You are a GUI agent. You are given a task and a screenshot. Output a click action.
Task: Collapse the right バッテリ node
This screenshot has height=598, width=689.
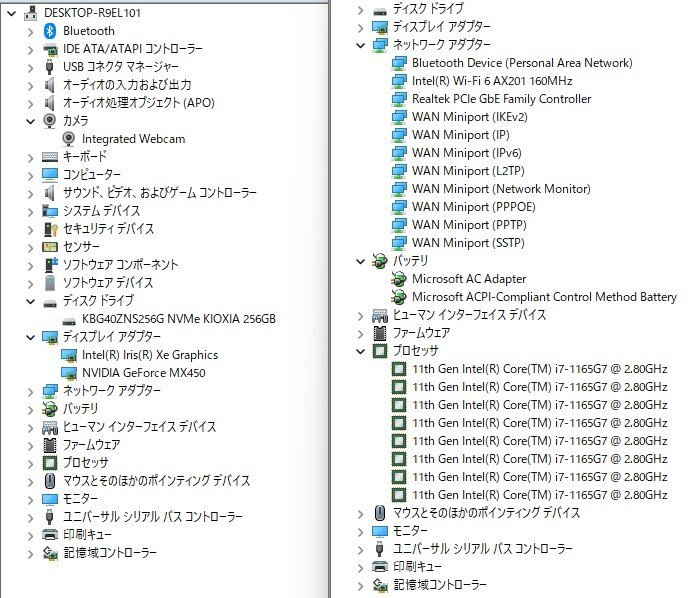(360, 261)
